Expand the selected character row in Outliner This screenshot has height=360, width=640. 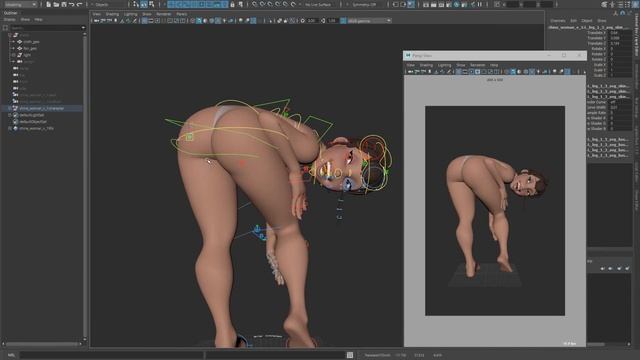(x=9, y=108)
